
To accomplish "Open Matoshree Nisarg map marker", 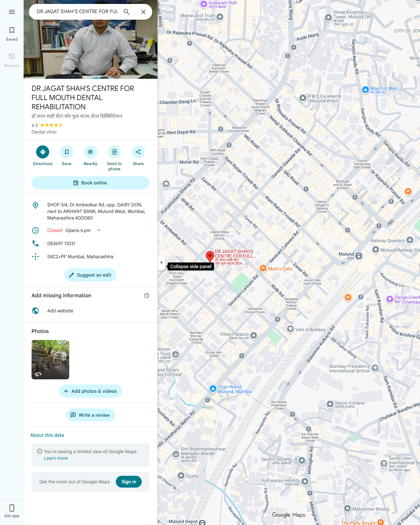I will tap(347, 509).
